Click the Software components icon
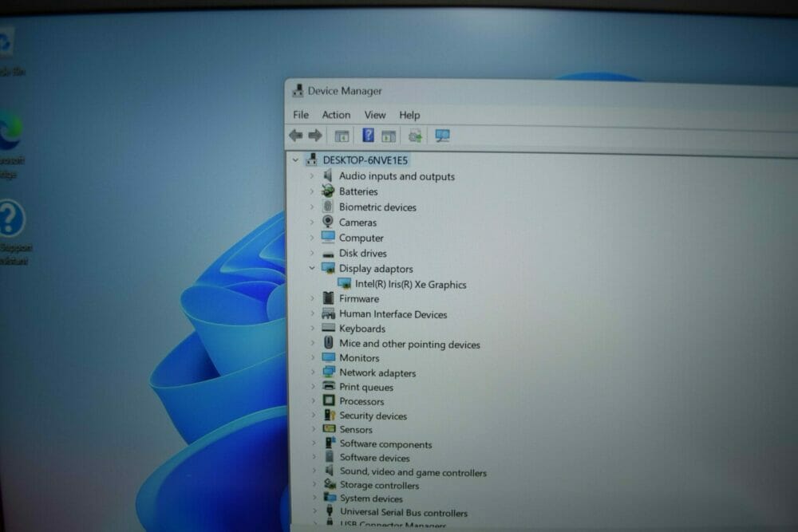798x532 pixels. [x=330, y=443]
